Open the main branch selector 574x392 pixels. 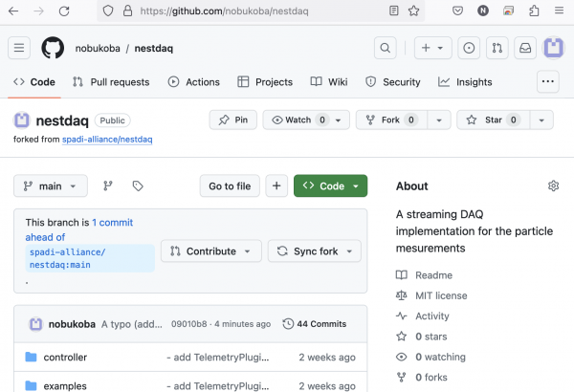click(51, 185)
